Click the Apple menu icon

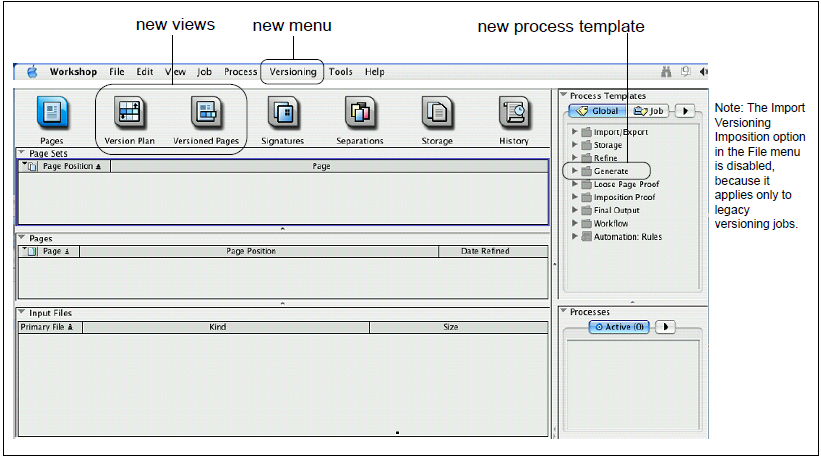(32, 72)
